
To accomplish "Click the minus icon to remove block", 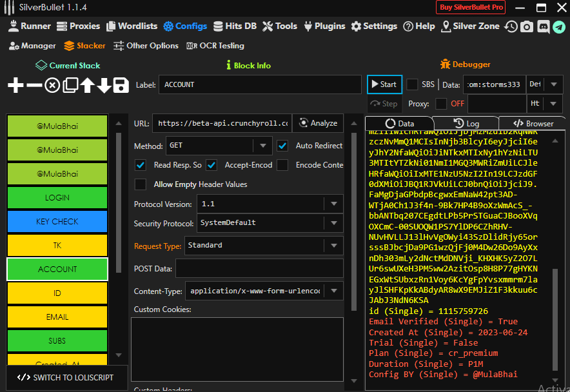I will (x=34, y=85).
